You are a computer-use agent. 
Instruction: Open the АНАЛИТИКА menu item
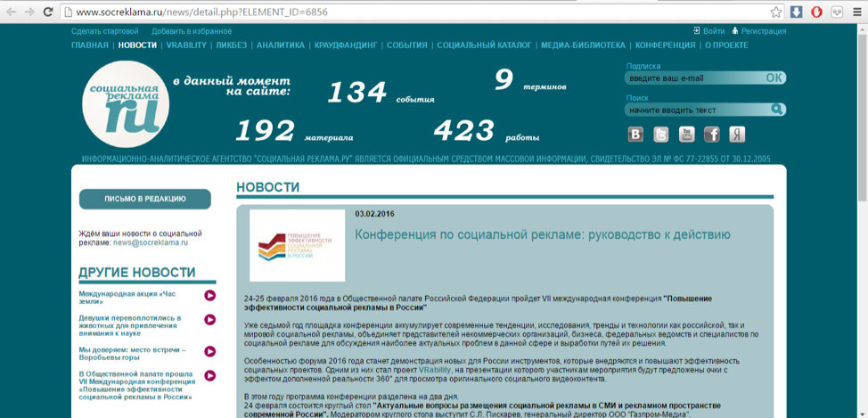pyautogui.click(x=281, y=45)
